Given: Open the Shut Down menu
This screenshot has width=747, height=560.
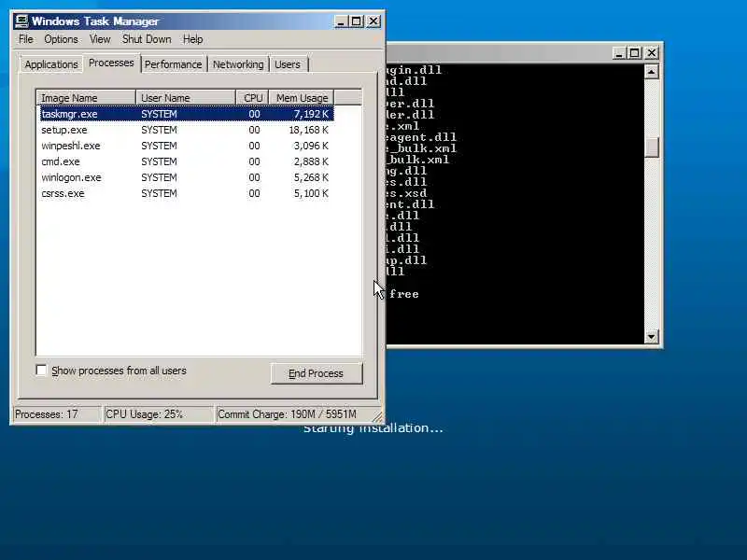Looking at the screenshot, I should tap(147, 39).
